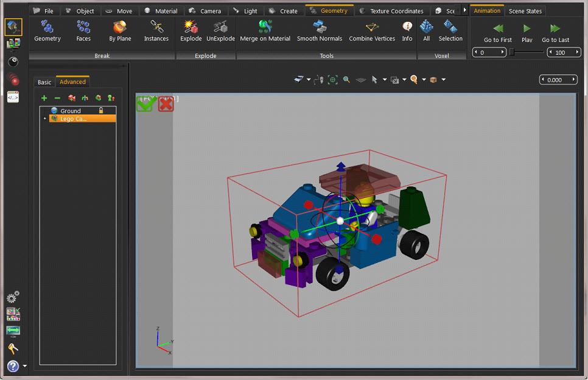Open the Light ribbon tab
The width and height of the screenshot is (588, 380).
pos(246,11)
